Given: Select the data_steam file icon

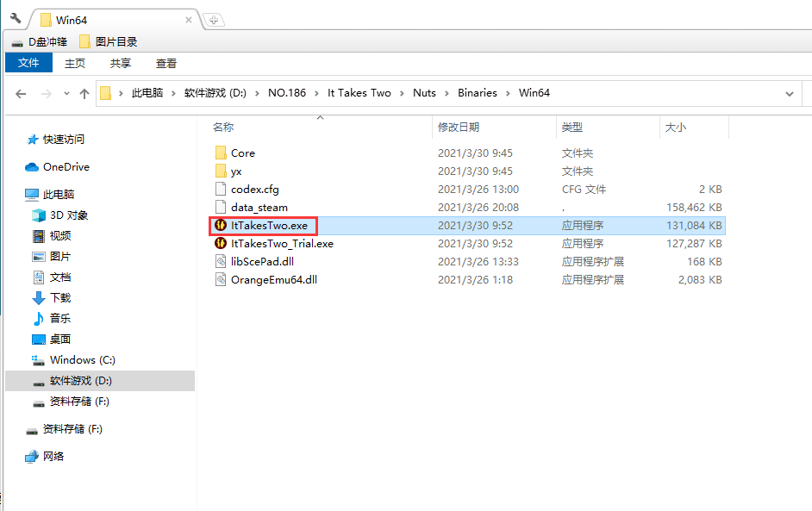Looking at the screenshot, I should coord(221,207).
